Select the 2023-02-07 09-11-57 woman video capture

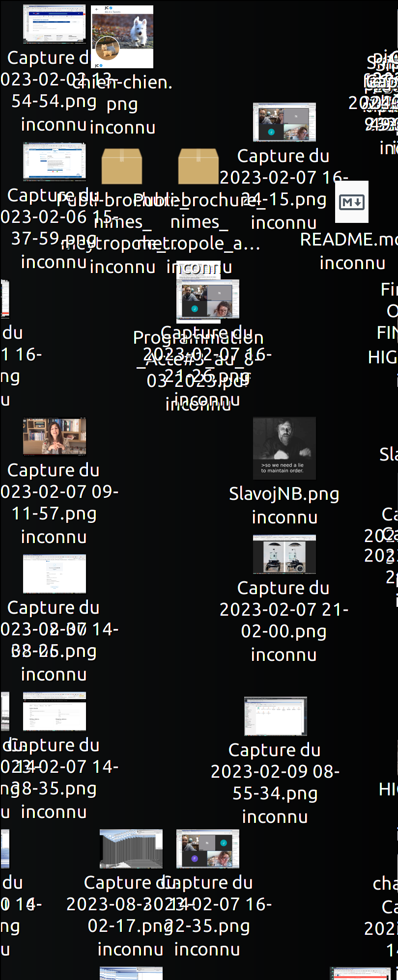[x=54, y=436]
